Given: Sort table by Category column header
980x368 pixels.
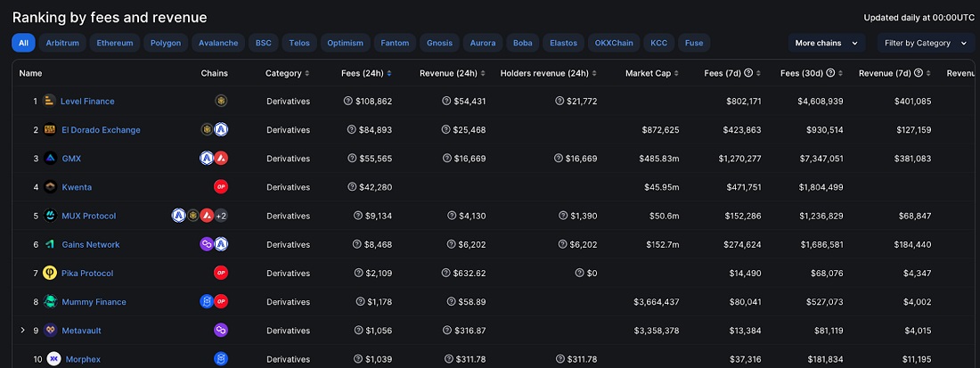Looking at the screenshot, I should click(288, 73).
